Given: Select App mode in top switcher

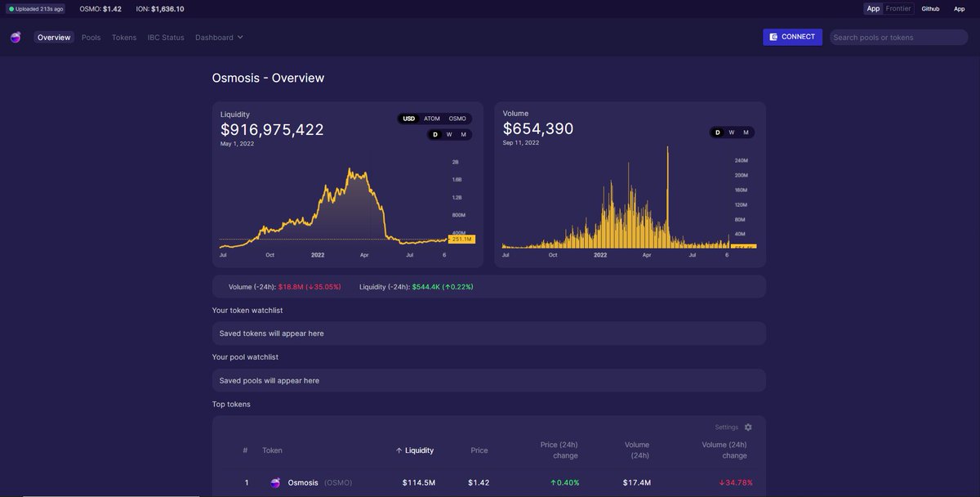Looking at the screenshot, I should [874, 8].
